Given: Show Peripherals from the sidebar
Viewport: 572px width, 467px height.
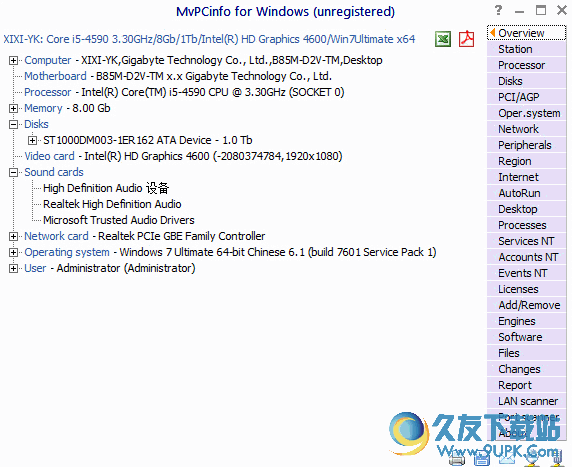Looking at the screenshot, I should pyautogui.click(x=526, y=145).
